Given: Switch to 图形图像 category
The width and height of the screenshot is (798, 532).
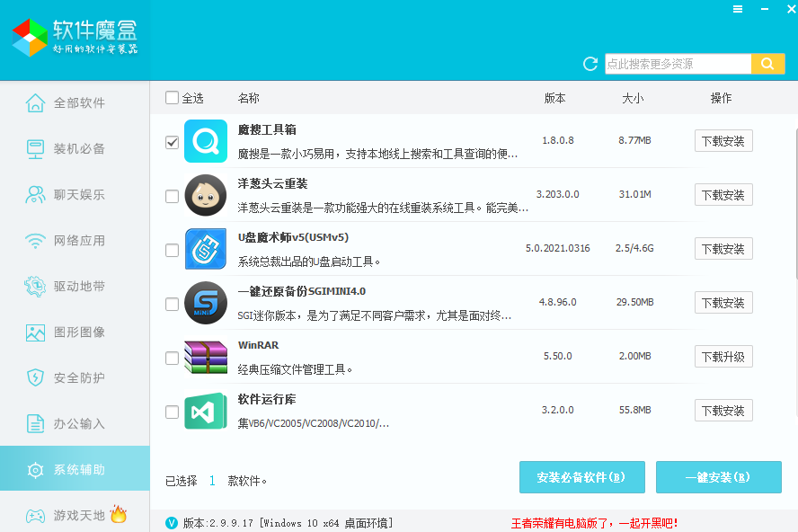Looking at the screenshot, I should (x=75, y=332).
